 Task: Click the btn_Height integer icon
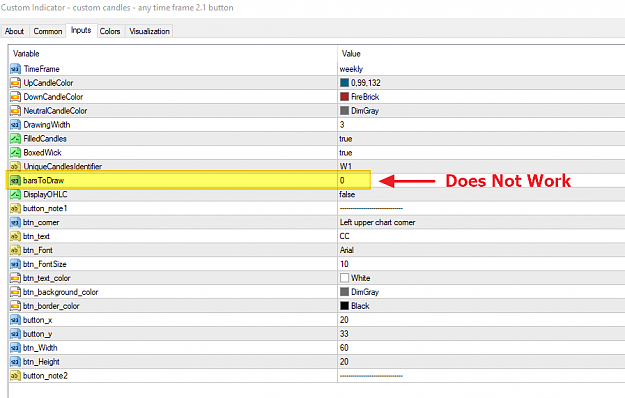pyautogui.click(x=15, y=362)
